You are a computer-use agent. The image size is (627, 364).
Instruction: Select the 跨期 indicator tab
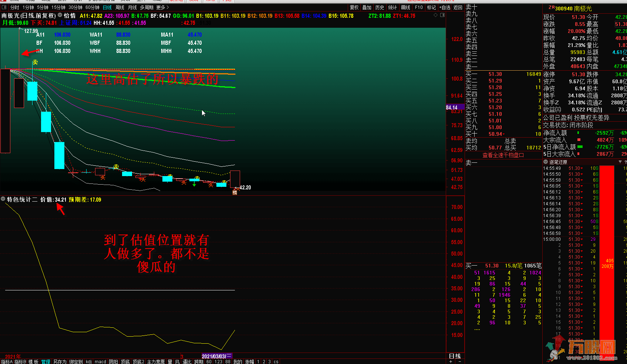point(199,361)
